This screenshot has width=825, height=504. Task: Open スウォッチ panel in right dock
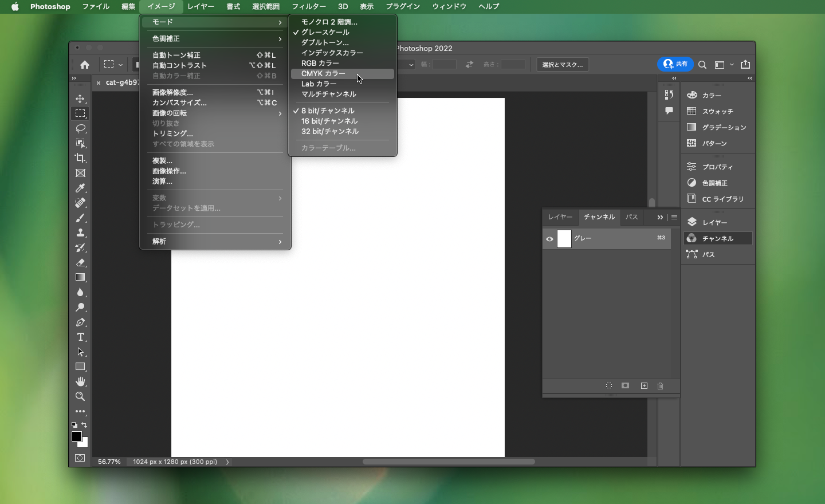click(718, 111)
